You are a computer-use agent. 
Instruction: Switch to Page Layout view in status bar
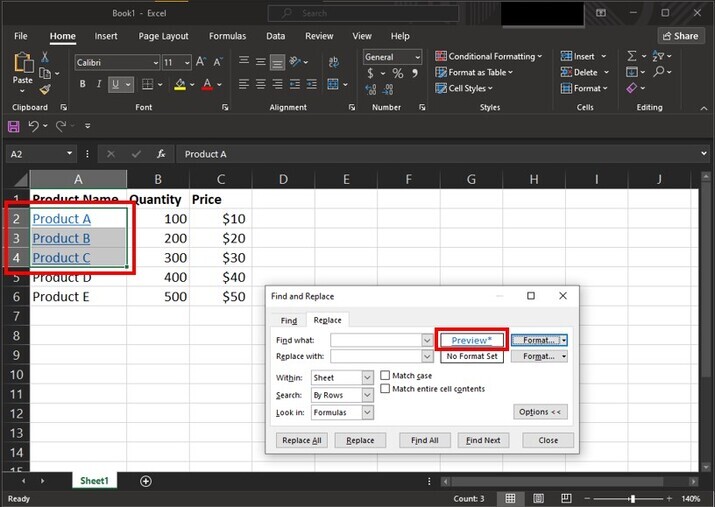pyautogui.click(x=537, y=498)
